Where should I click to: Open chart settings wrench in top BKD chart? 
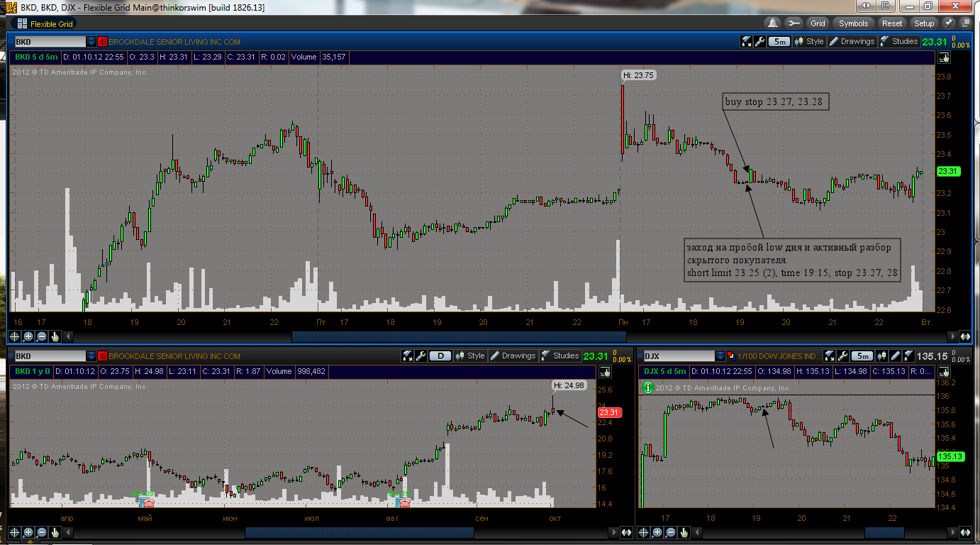[759, 41]
